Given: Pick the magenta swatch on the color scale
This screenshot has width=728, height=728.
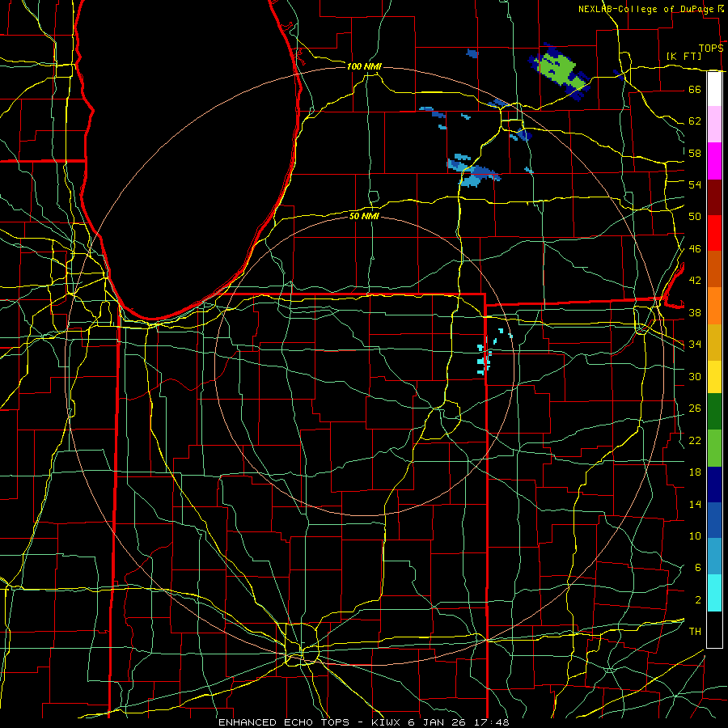Looking at the screenshot, I should 714,161.
